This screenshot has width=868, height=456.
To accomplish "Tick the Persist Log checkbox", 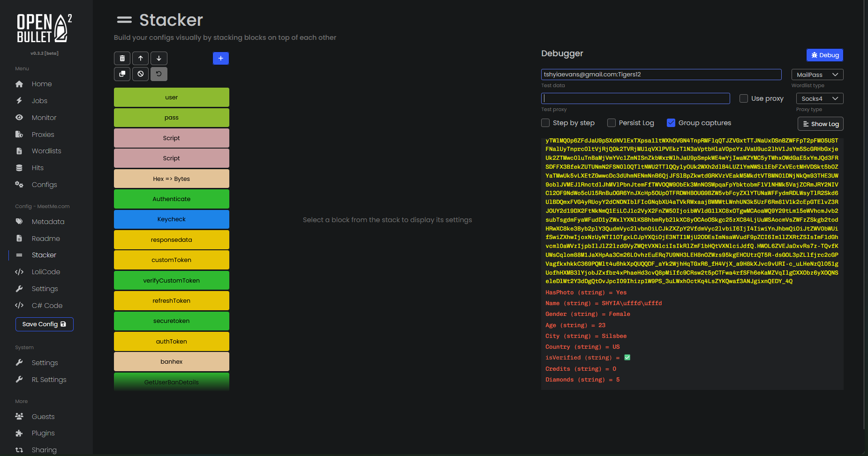I will (x=611, y=123).
